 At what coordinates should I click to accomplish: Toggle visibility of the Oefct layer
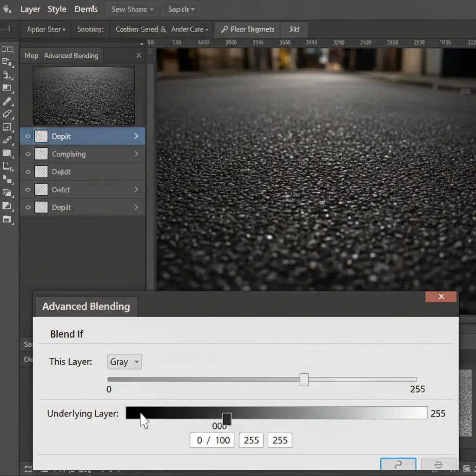point(28,190)
